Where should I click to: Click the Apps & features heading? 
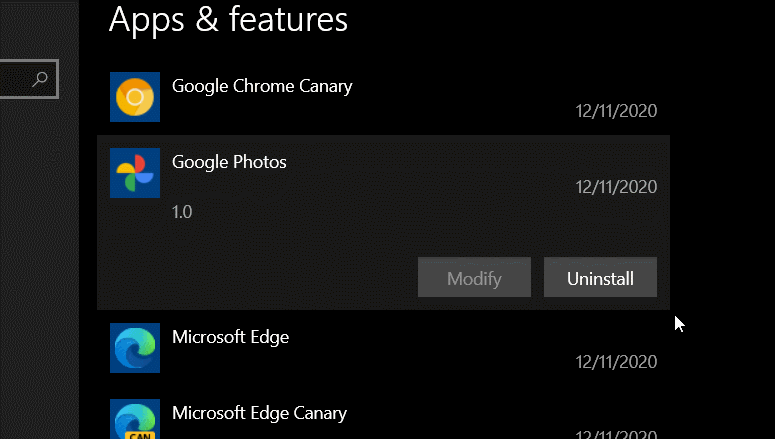tap(228, 19)
